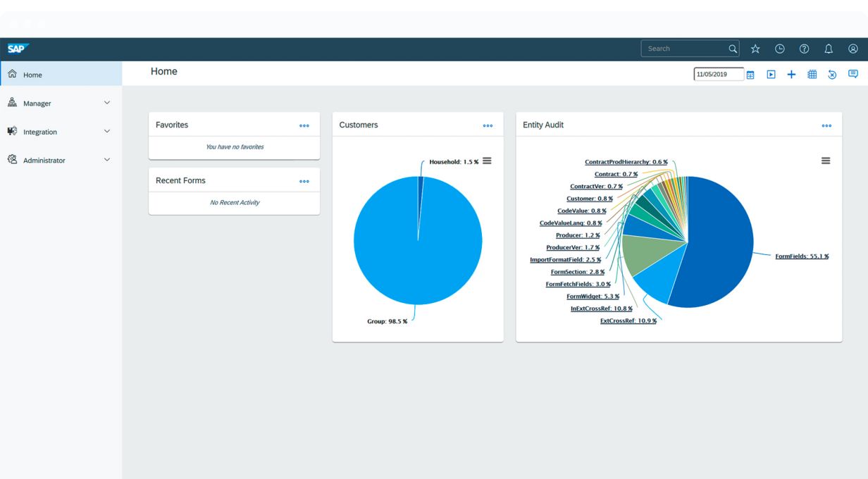868x479 pixels.
Task: Click the play icon in Home toolbar
Action: 771,75
